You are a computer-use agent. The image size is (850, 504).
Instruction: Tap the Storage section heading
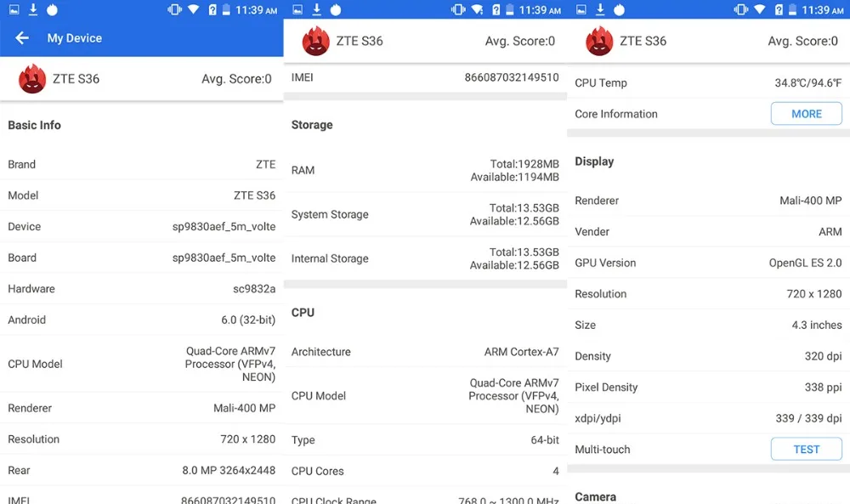click(312, 125)
